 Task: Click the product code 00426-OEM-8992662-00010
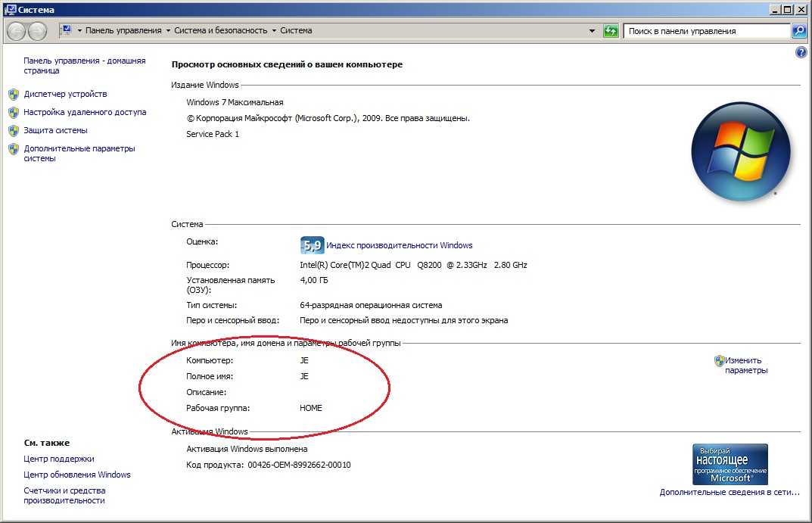(x=299, y=465)
